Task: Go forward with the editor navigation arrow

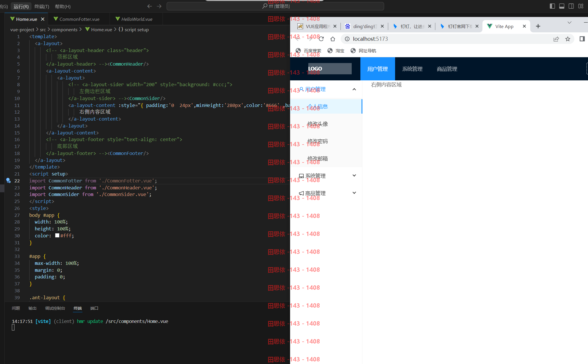Action: (159, 6)
